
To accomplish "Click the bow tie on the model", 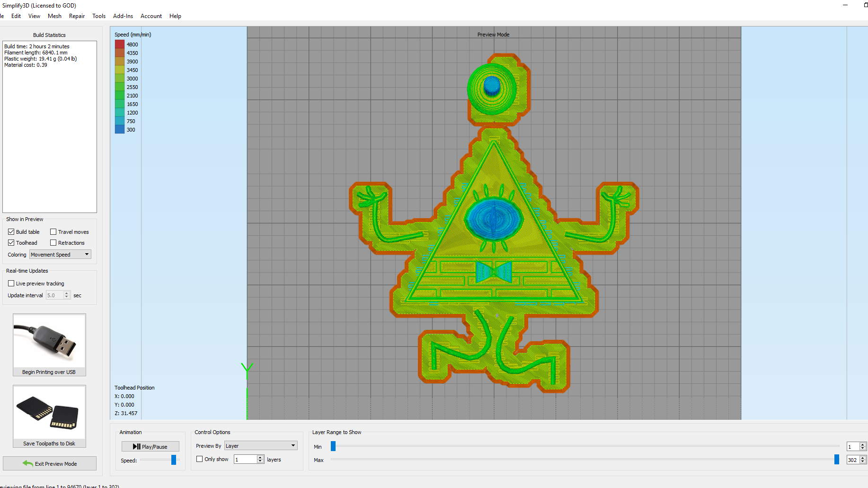I will pyautogui.click(x=494, y=272).
